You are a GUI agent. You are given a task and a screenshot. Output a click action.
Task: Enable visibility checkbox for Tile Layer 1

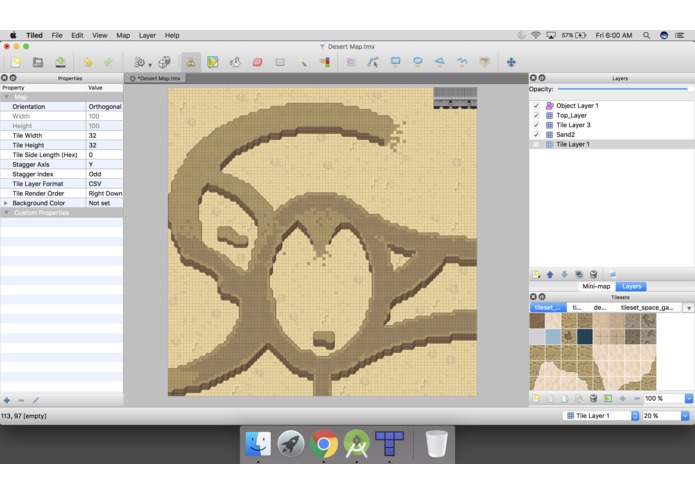(x=536, y=144)
